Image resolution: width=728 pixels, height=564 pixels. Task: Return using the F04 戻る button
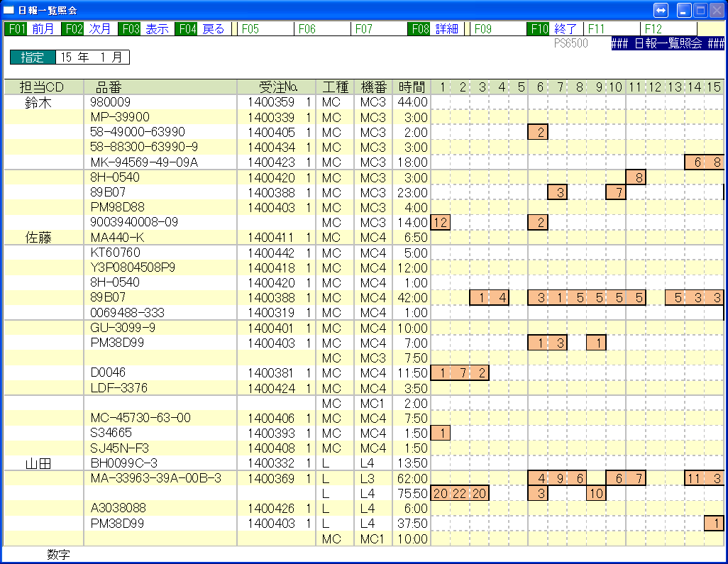point(202,29)
